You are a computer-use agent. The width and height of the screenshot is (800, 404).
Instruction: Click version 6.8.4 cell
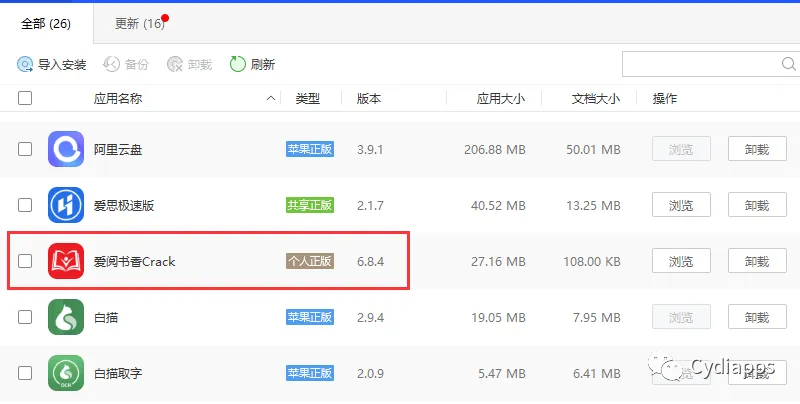(371, 262)
